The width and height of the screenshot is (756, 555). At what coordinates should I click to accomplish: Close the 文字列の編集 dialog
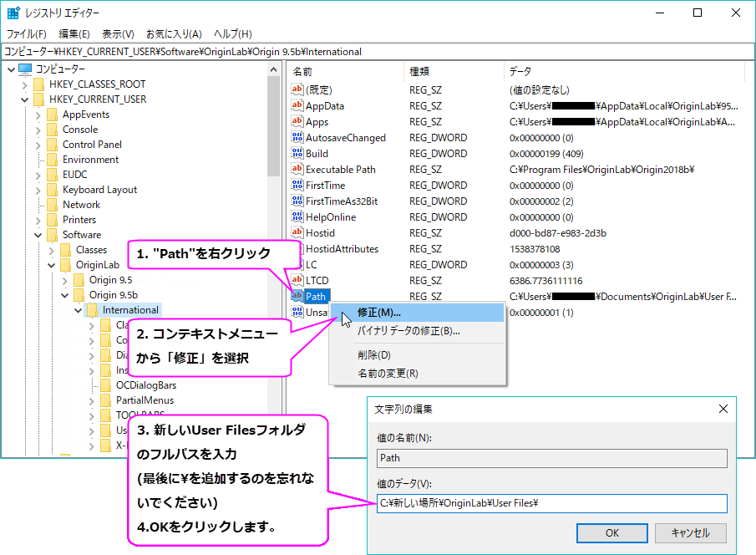coord(723,409)
